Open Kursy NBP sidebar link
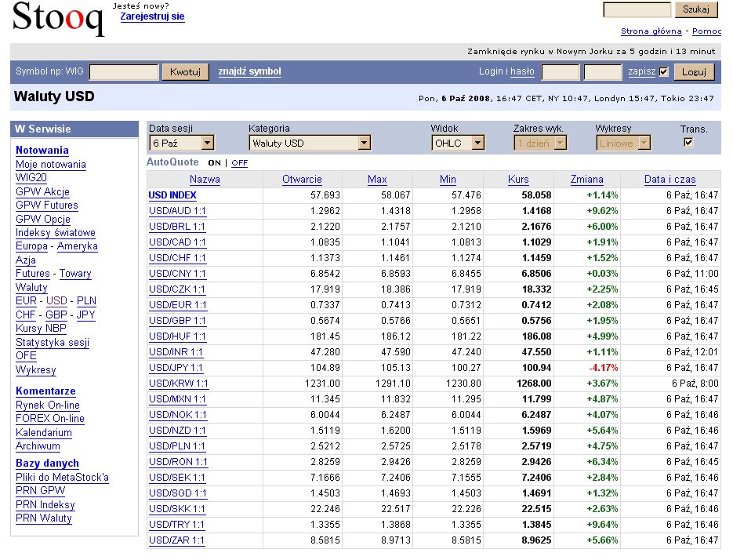 click(x=41, y=329)
